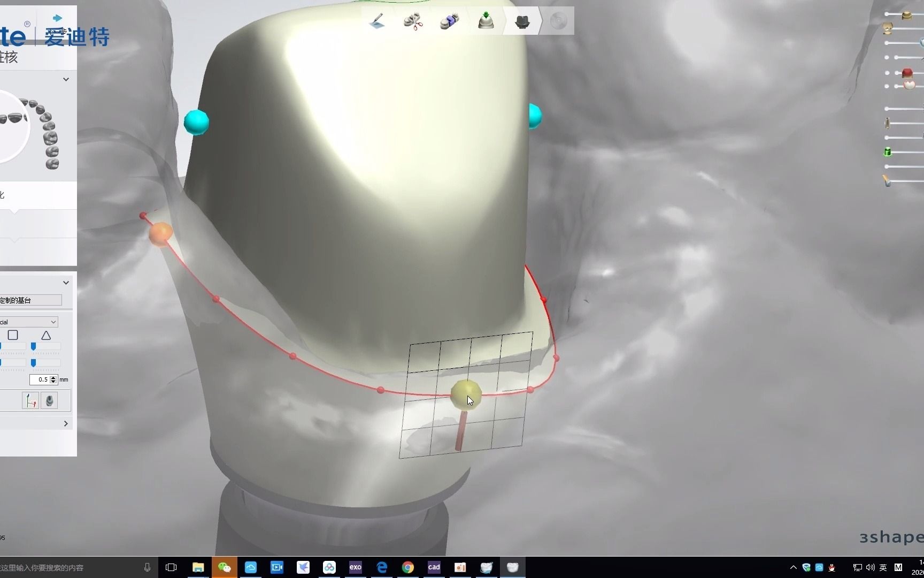Toggle the red anatomy visibility icon
This screenshot has height=578, width=924.
coord(907,73)
